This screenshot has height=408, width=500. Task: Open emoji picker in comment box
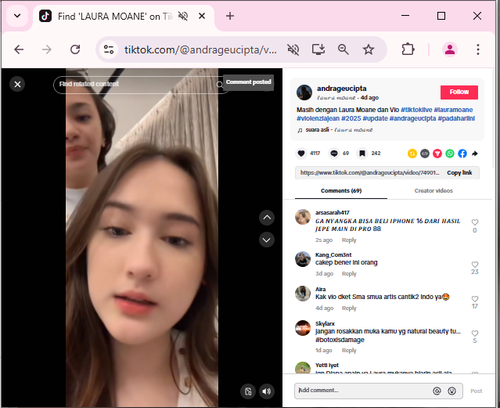tap(452, 391)
